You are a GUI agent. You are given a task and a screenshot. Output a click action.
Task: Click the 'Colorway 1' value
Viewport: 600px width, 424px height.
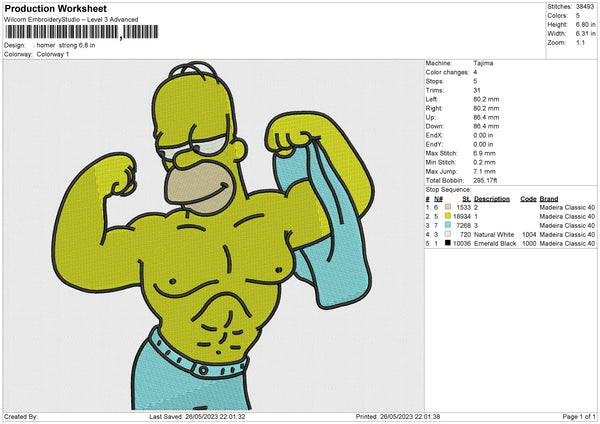[x=53, y=54]
